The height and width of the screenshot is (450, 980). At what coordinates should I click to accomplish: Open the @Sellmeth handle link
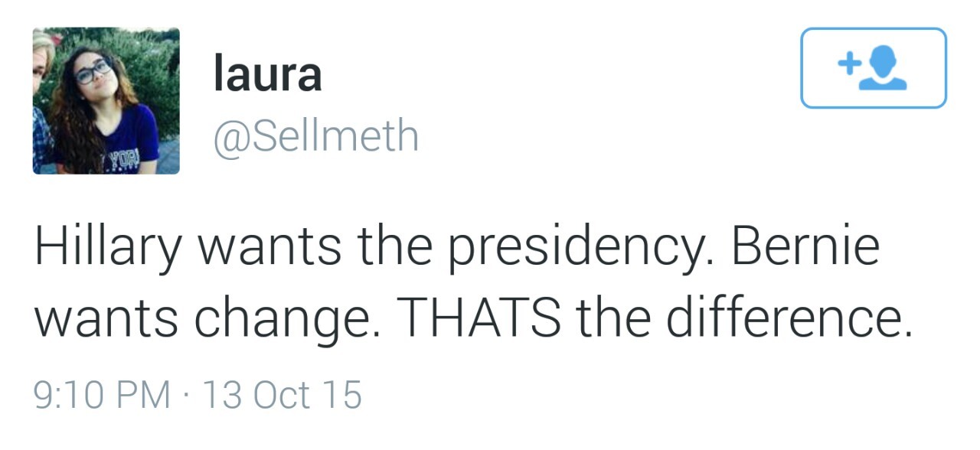[x=315, y=136]
